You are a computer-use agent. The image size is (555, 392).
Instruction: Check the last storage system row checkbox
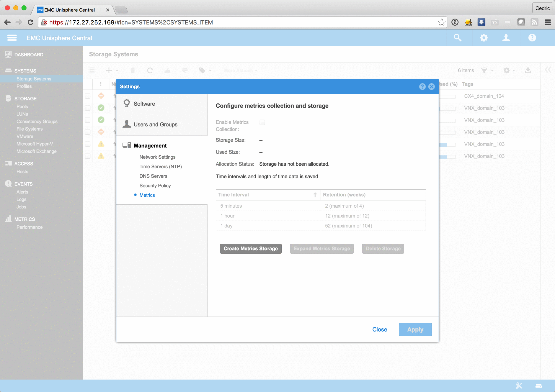(88, 156)
